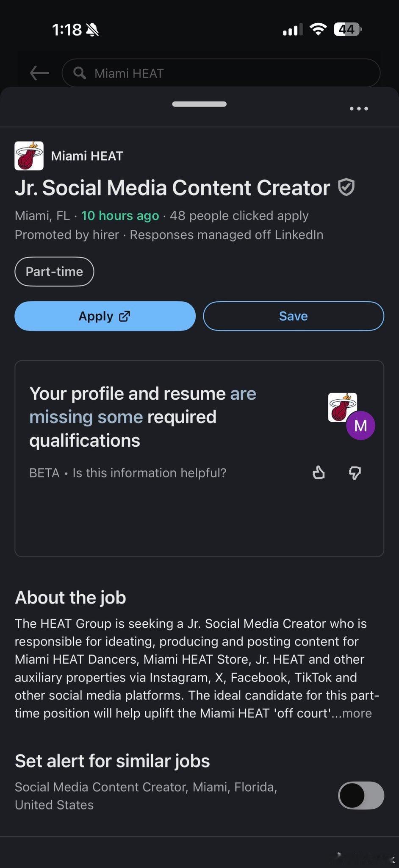This screenshot has height=868, width=399.
Task: Click the thumbs down feedback icon
Action: tap(355, 473)
